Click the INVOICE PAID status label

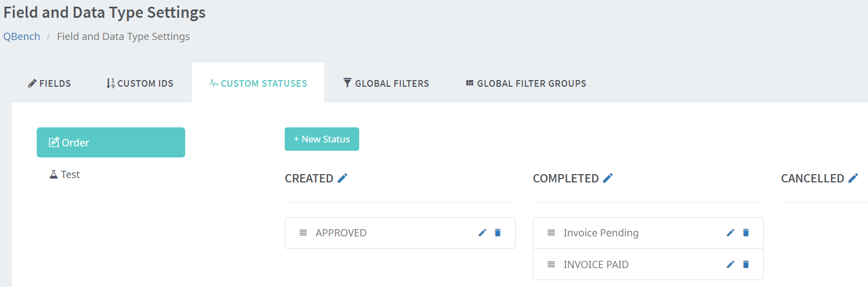tap(596, 264)
